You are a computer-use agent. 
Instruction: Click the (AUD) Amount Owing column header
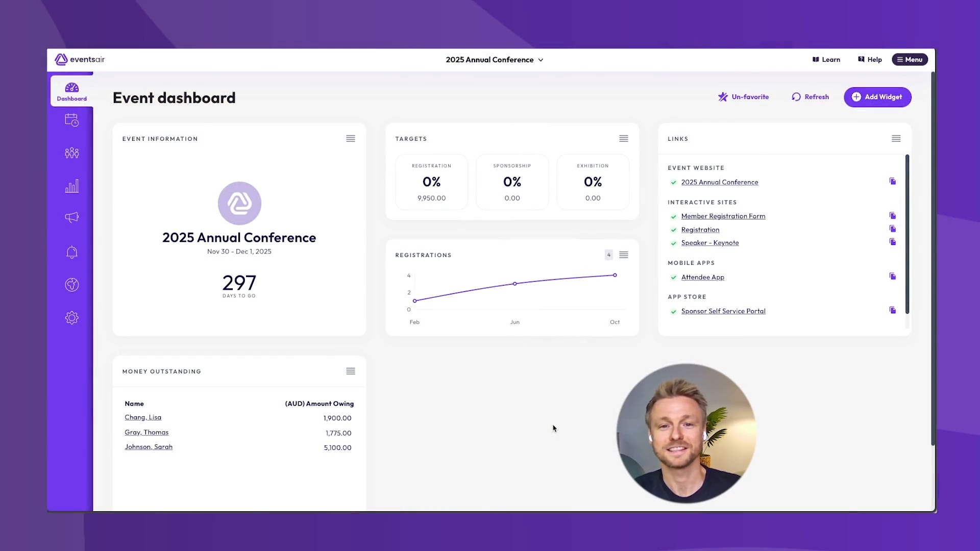pyautogui.click(x=320, y=404)
